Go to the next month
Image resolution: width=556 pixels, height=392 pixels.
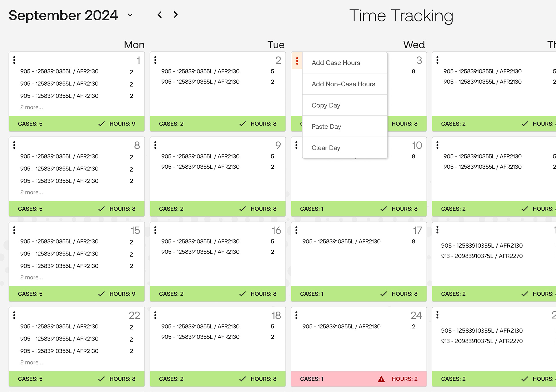coord(175,15)
